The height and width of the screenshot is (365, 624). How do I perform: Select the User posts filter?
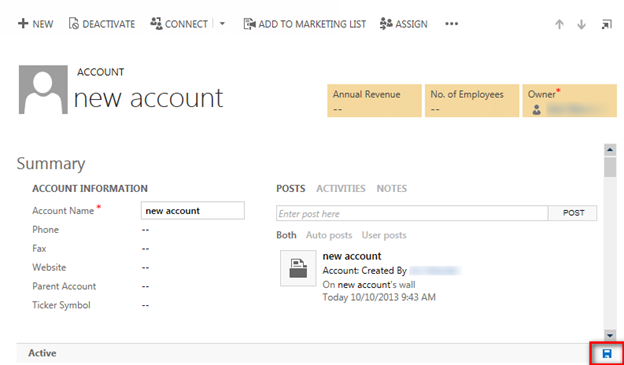click(x=384, y=235)
